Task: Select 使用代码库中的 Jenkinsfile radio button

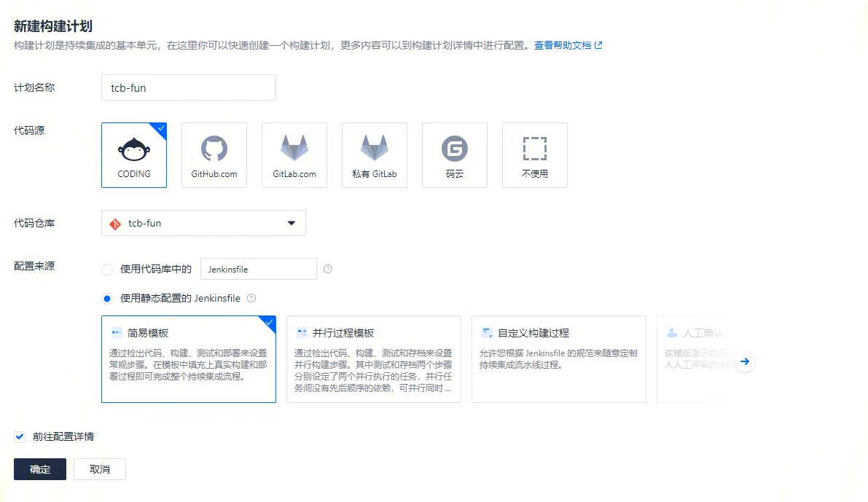Action: point(108,270)
